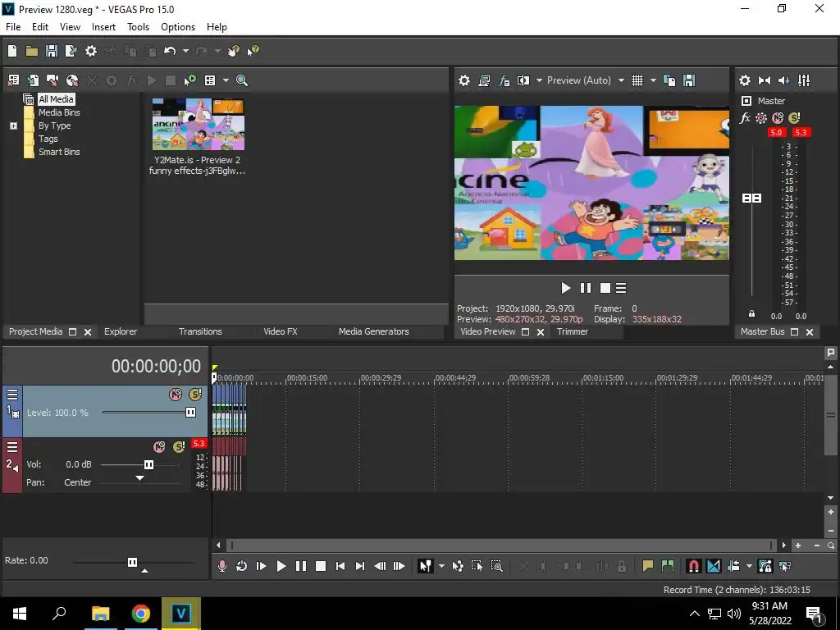840x630 pixels.
Task: Open project Properties gear in main toolbar
Action: pos(91,51)
